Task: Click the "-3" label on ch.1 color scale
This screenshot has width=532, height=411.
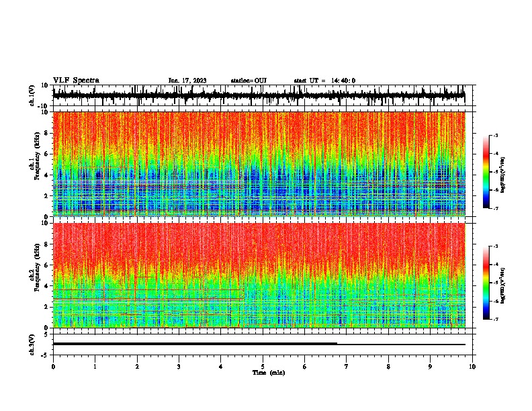Action: click(x=496, y=136)
